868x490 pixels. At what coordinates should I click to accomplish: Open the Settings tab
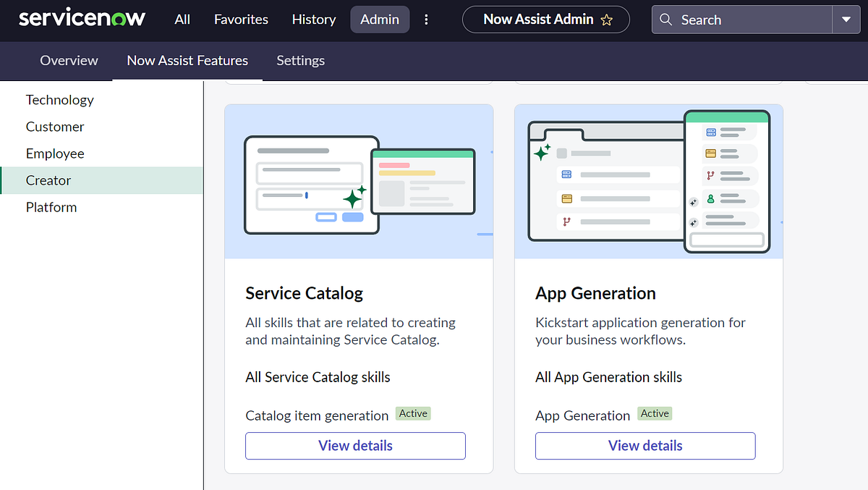(300, 61)
